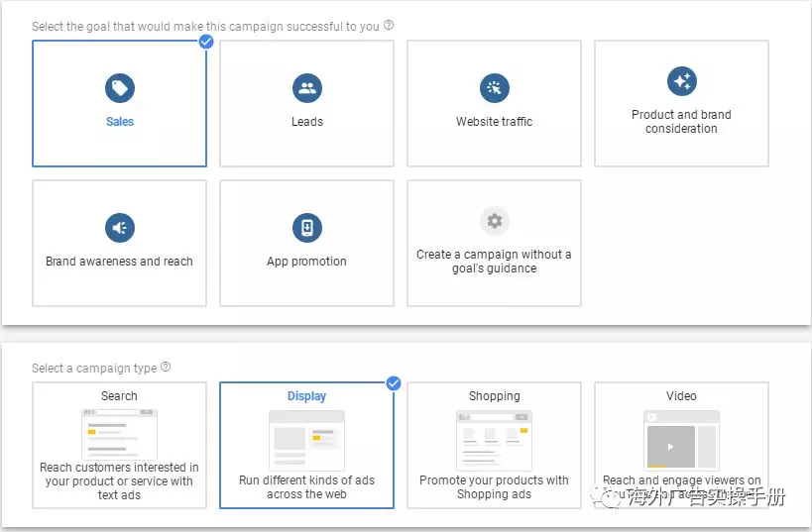The width and height of the screenshot is (812, 532).
Task: Select the Video campaign type card
Action: (x=681, y=446)
